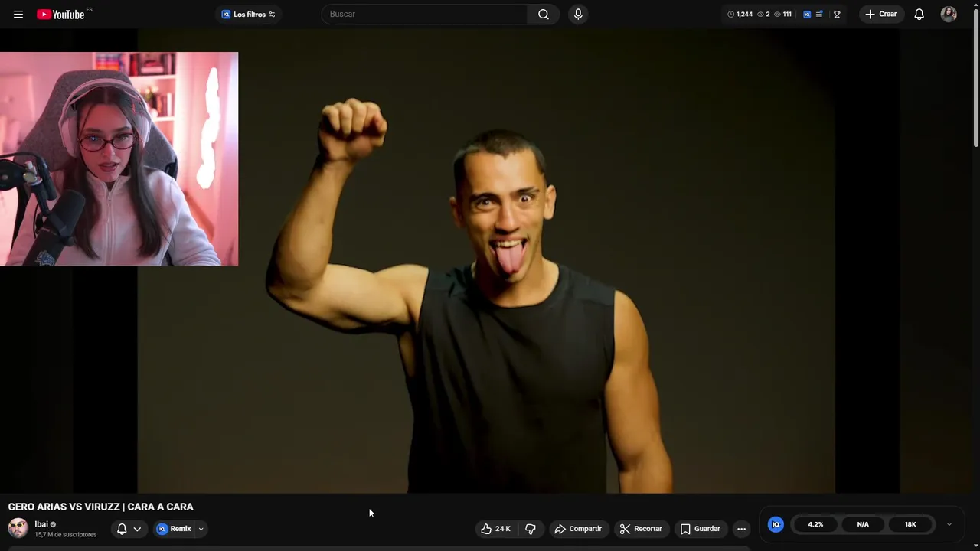Click the Recortar clip button
The width and height of the screenshot is (980, 551).
[642, 529]
